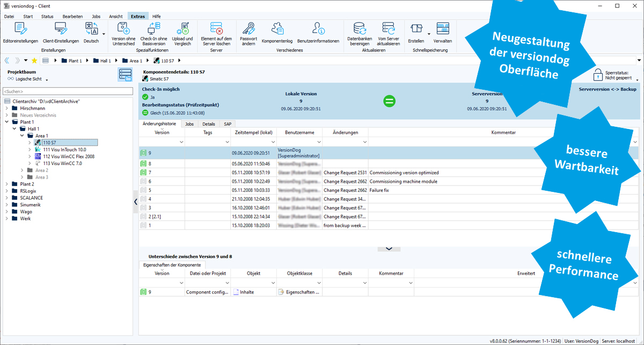The width and height of the screenshot is (644, 345).
Task: Click the yellow favorites star
Action: [x=34, y=60]
